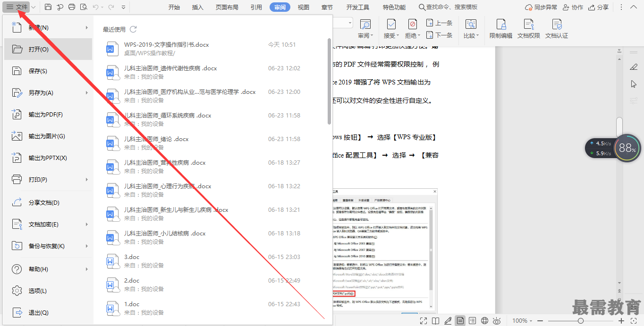Image resolution: width=644 pixels, height=326 pixels.
Task: Open 选项(L) settings entry
Action: click(x=48, y=291)
